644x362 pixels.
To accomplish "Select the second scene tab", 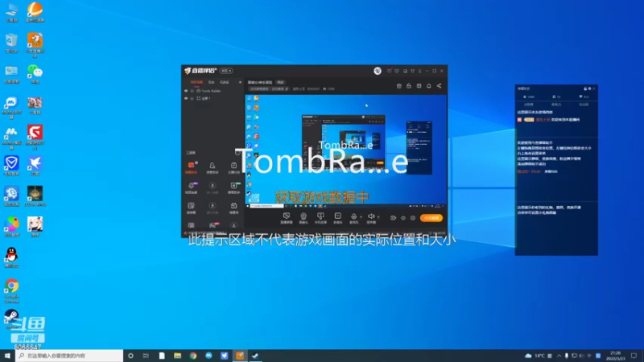I will [211, 82].
